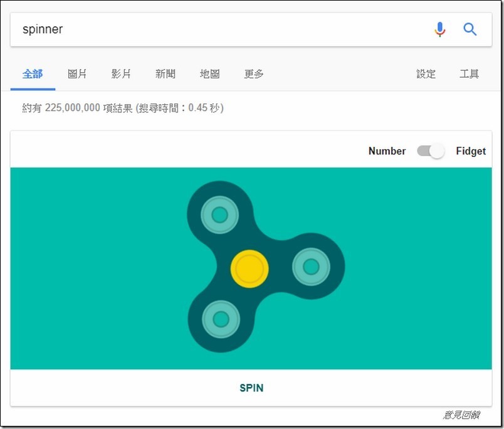Open the 地圖 tab
The height and width of the screenshot is (429, 504).
point(210,74)
